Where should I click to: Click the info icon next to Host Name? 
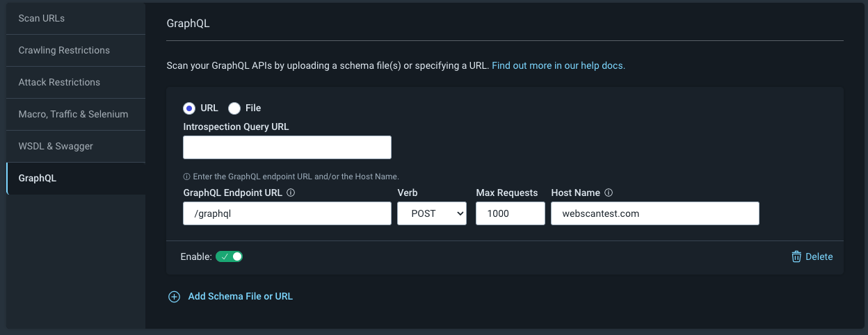[609, 193]
